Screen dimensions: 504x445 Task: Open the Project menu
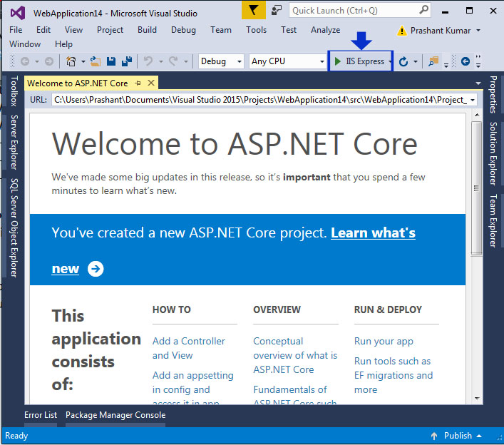[110, 30]
